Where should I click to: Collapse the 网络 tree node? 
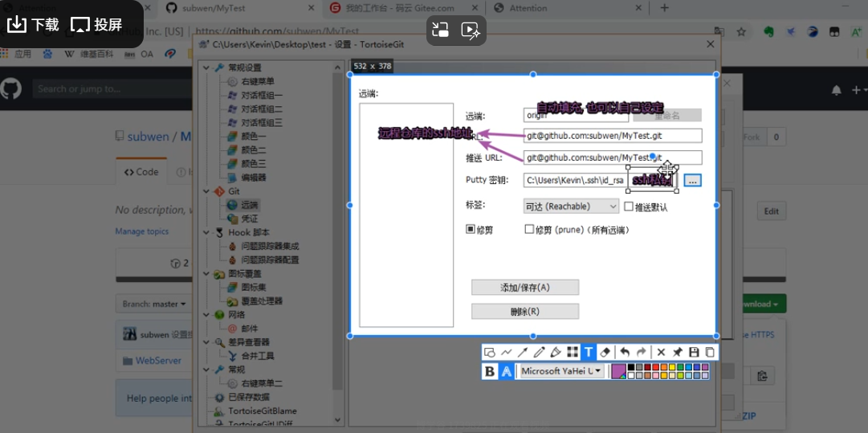tap(206, 314)
